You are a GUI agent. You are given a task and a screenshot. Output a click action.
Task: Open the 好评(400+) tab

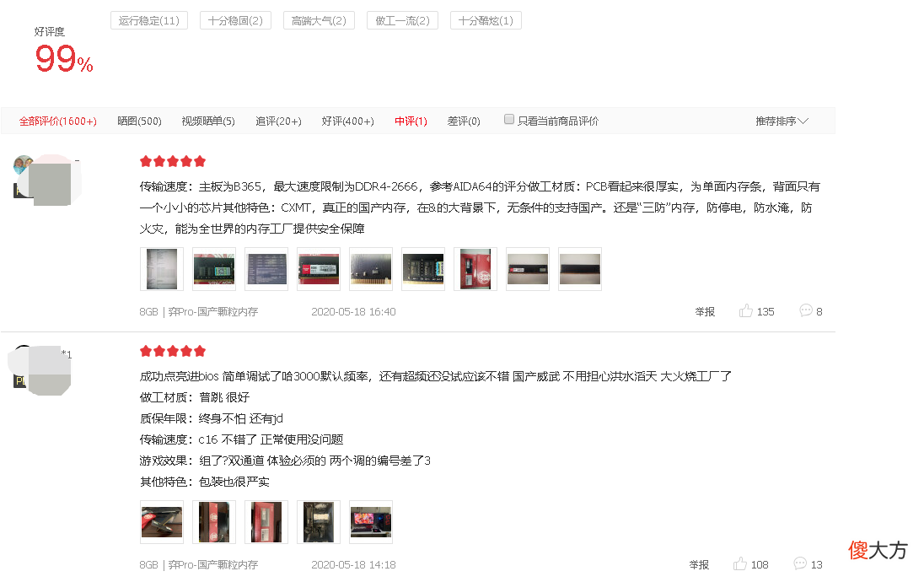347,121
